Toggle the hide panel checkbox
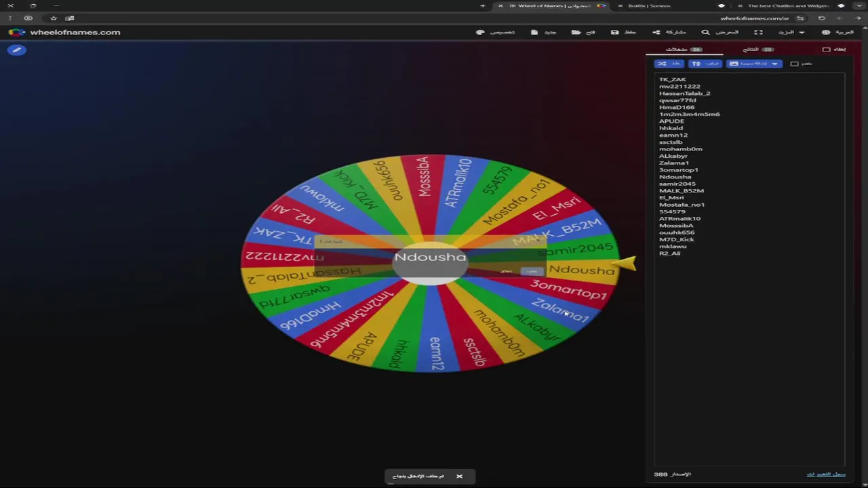 pos(826,49)
